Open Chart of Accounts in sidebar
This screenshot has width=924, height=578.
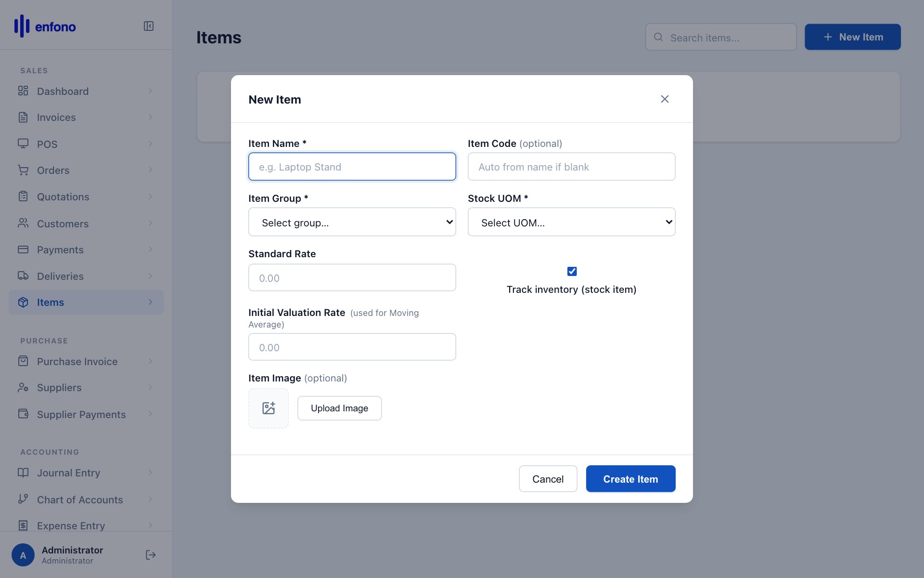[80, 499]
